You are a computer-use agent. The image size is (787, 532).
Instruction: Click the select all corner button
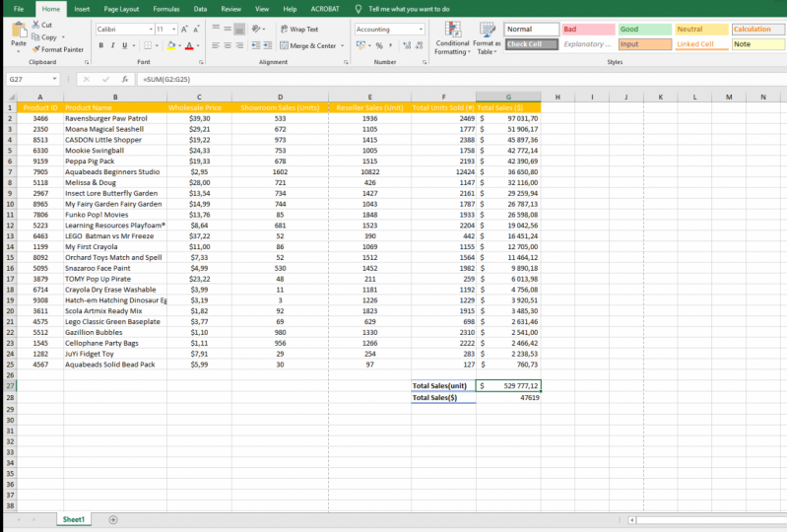pyautogui.click(x=10, y=97)
